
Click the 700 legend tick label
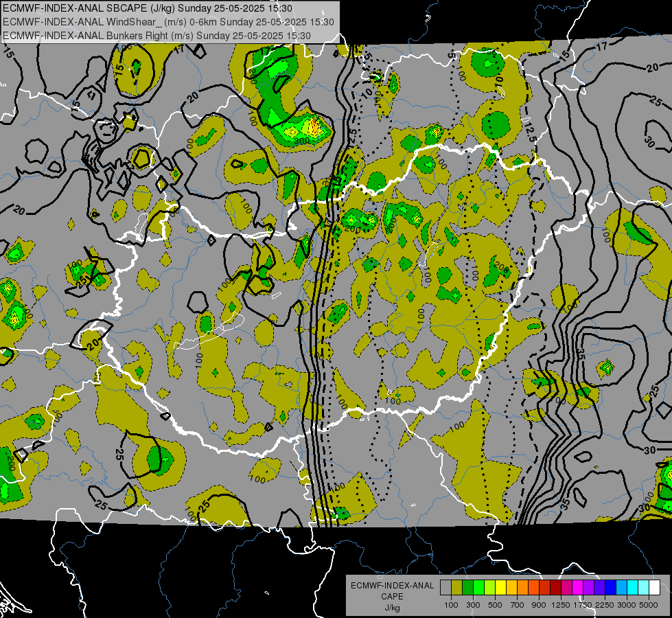518,605
